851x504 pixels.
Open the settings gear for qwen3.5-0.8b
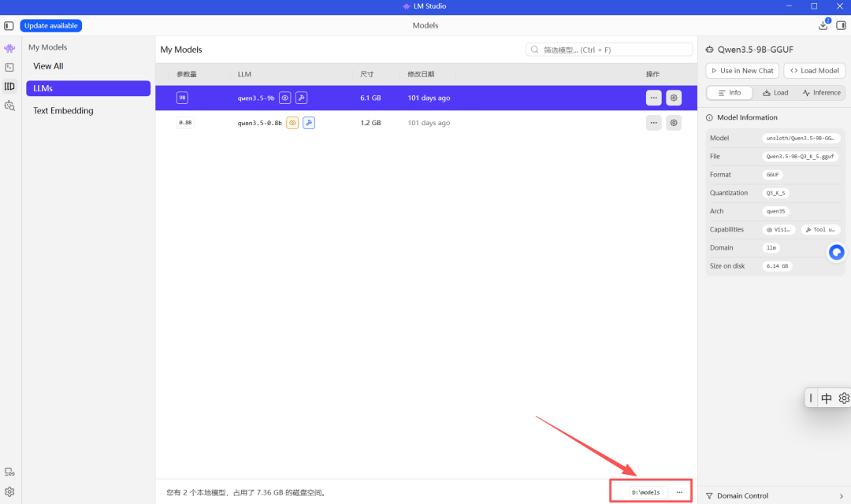674,123
